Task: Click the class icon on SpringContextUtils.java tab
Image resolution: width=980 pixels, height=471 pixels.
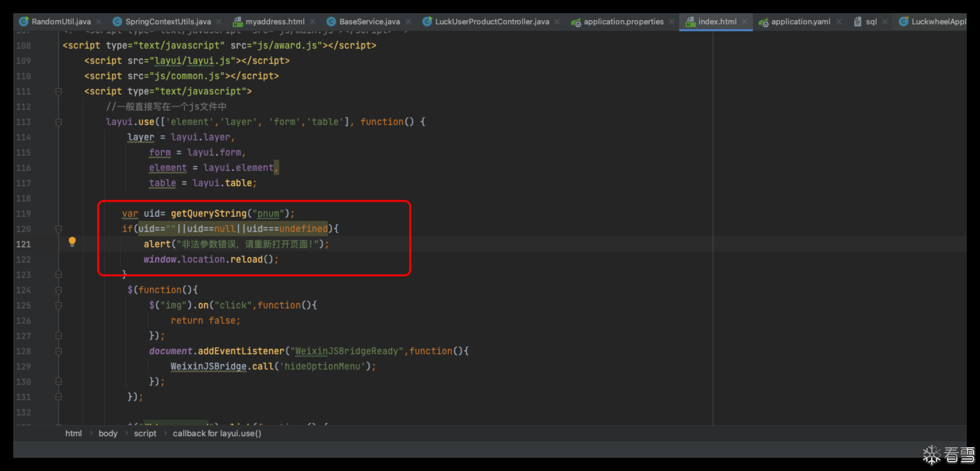Action: coord(118,22)
